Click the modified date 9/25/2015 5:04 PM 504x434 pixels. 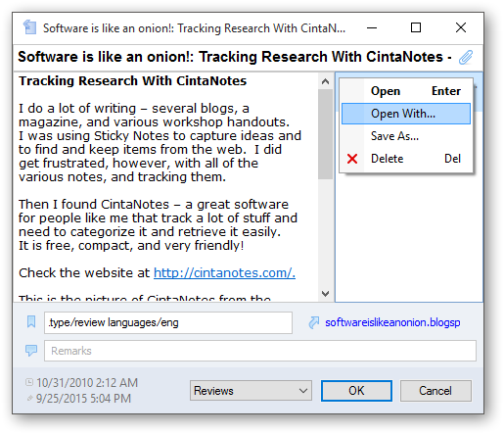(83, 399)
